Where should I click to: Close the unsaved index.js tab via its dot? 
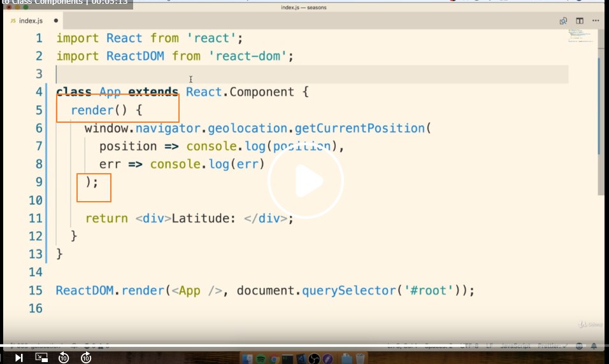pos(56,20)
